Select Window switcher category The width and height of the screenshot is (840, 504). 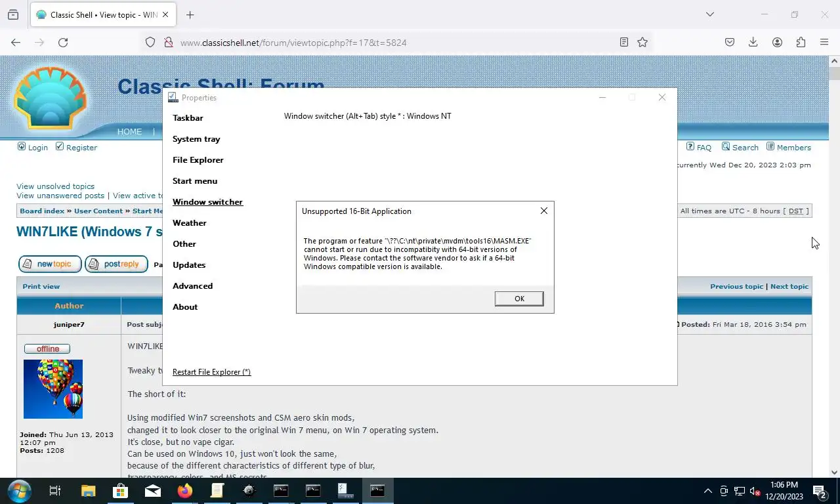[x=207, y=202]
